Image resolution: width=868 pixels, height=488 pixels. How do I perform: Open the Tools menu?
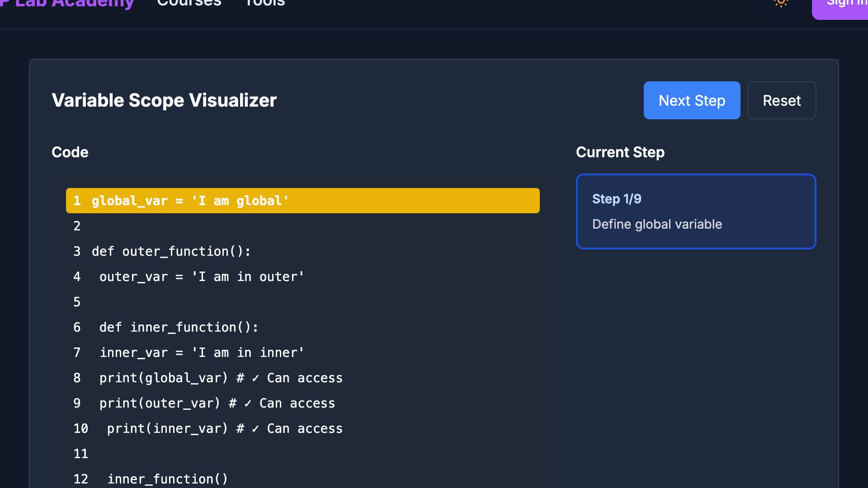[265, 3]
